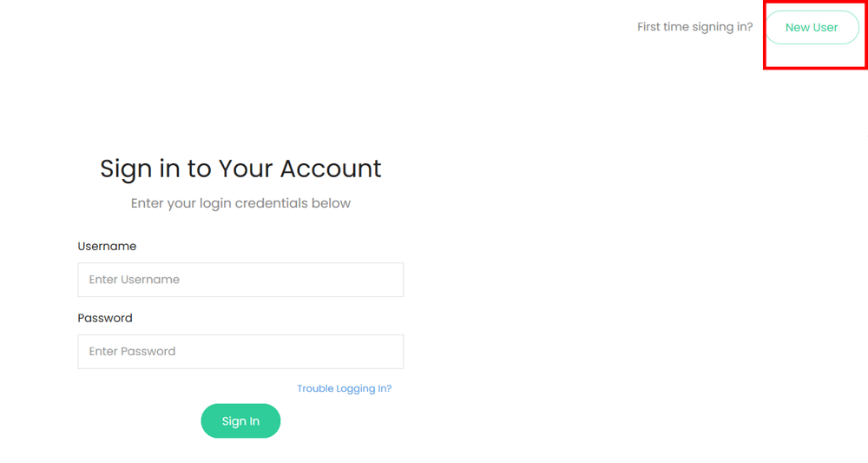Sign in to your account
This screenshot has width=868, height=463.
click(240, 421)
